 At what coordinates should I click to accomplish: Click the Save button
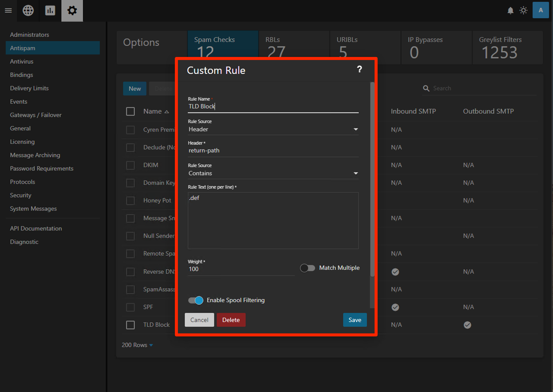click(355, 320)
